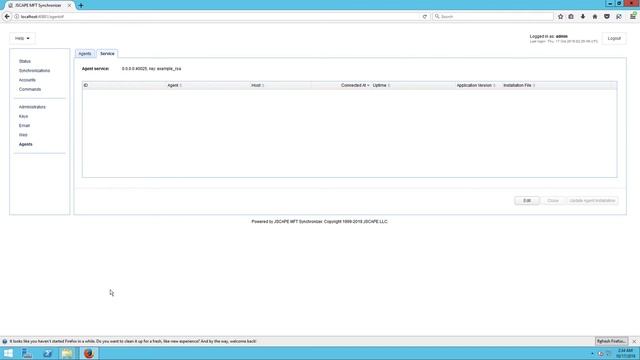Go to Firefox home page icon
Viewport: 640px width, 360px height.
click(595, 17)
